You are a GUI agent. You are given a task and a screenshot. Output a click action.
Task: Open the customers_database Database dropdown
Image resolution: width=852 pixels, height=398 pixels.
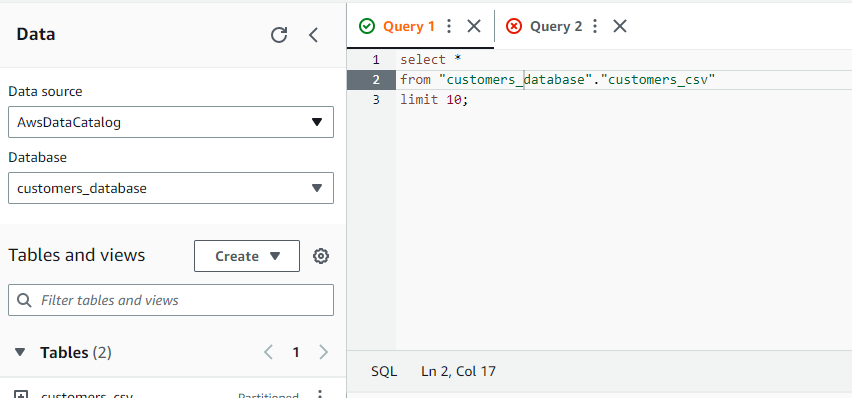point(171,188)
